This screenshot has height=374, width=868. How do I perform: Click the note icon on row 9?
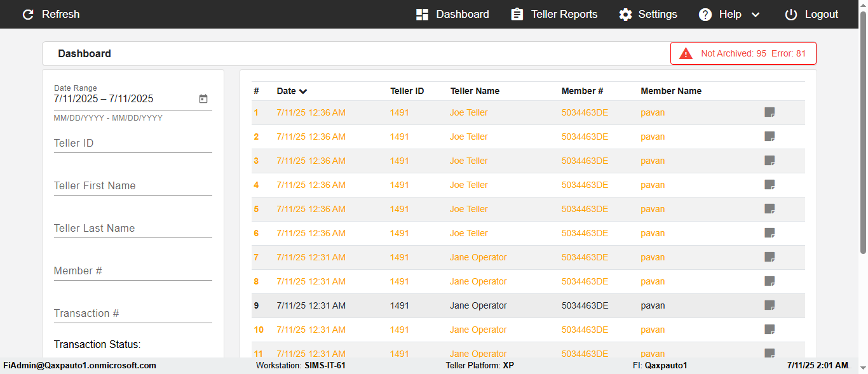click(x=770, y=305)
